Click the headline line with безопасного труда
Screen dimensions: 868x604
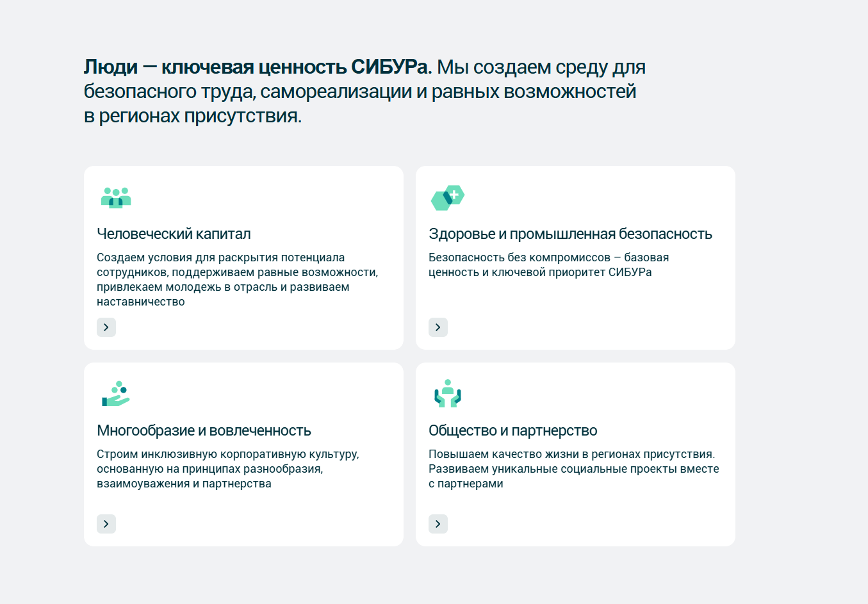(x=359, y=92)
